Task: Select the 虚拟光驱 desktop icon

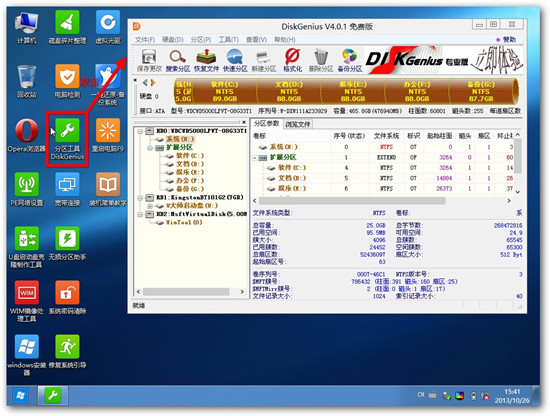Action: (x=108, y=27)
